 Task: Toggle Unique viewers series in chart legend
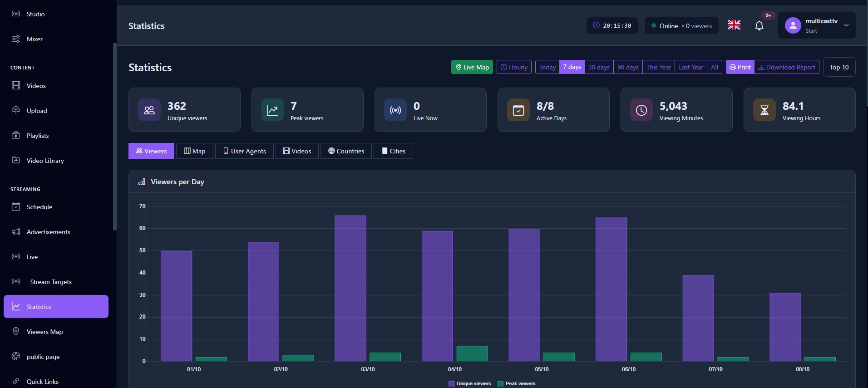(470, 383)
